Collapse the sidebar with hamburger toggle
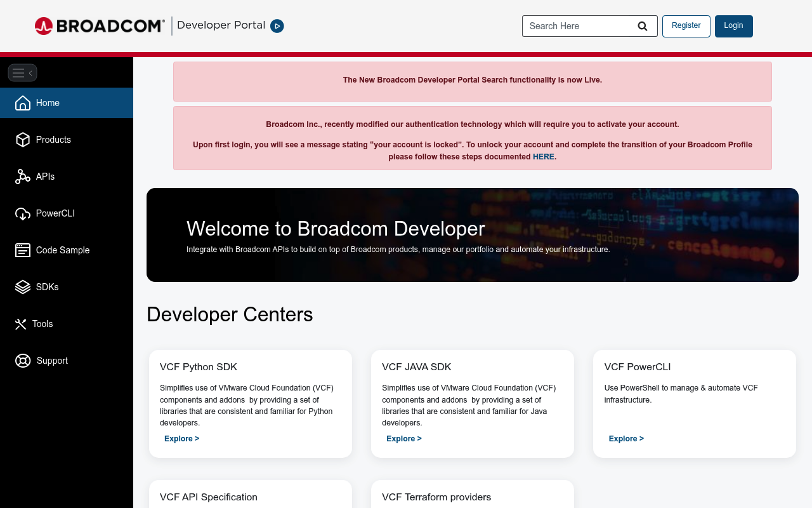Viewport: 812px width, 508px height. [x=23, y=72]
